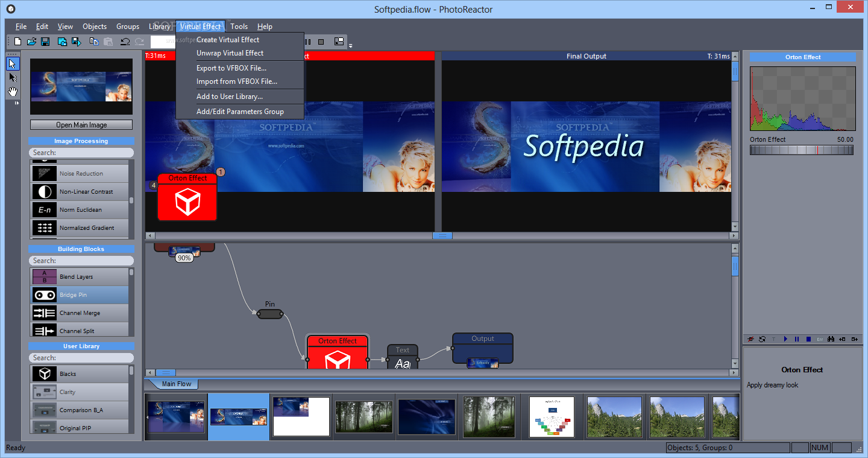868x458 pixels.
Task: Click the box-with-arrow-out next object icon
Action: click(x=854, y=339)
